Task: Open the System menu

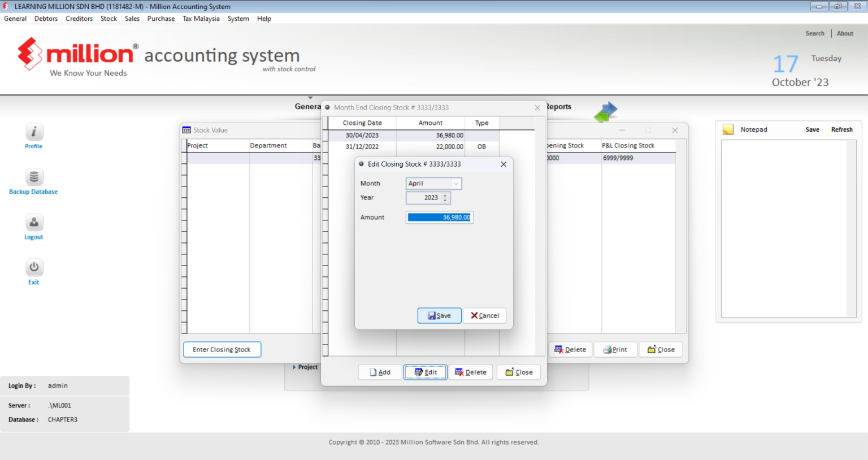Action: click(238, 19)
